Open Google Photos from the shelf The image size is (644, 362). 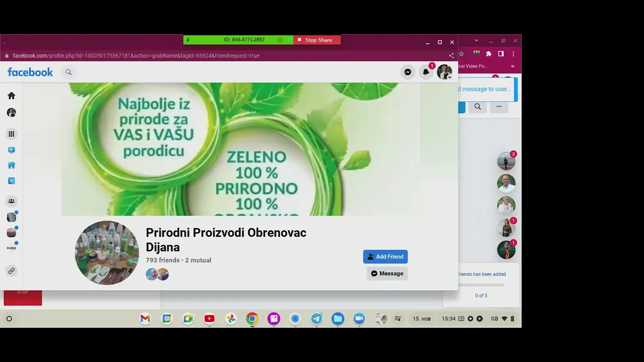(231, 319)
